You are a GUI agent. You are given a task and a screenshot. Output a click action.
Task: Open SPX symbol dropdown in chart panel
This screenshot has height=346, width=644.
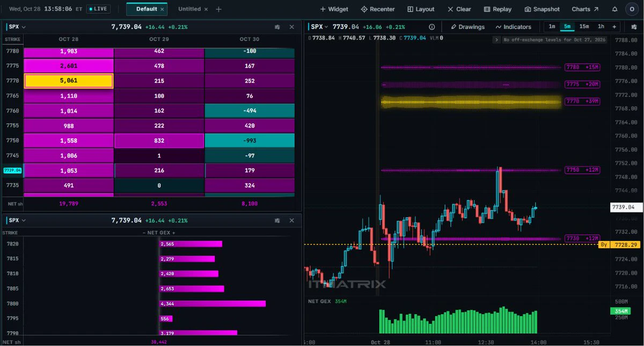coord(320,27)
